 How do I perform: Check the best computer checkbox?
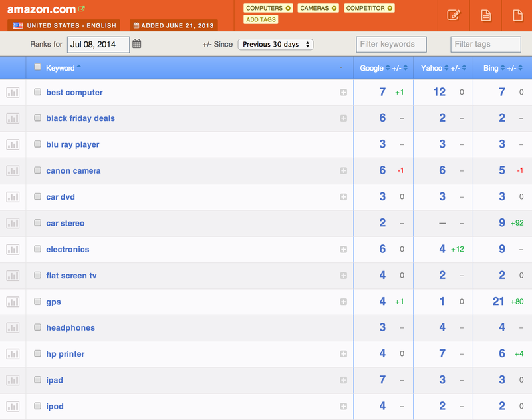point(38,92)
